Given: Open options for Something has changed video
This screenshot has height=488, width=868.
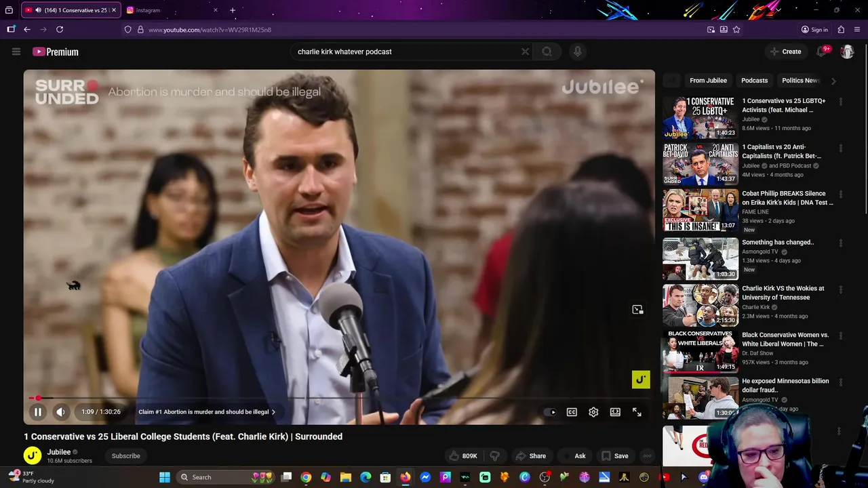Looking at the screenshot, I should (841, 243).
